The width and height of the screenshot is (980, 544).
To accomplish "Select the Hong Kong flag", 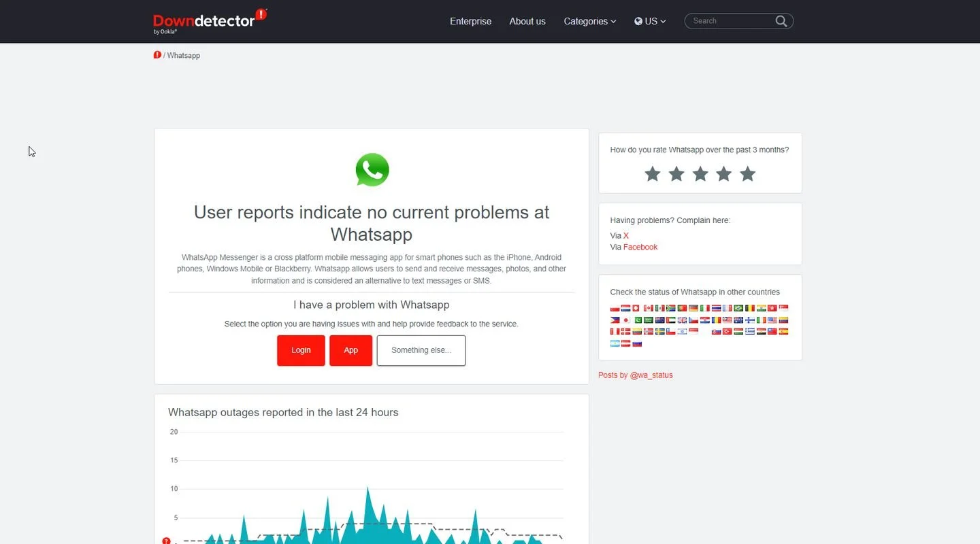I will click(x=772, y=308).
